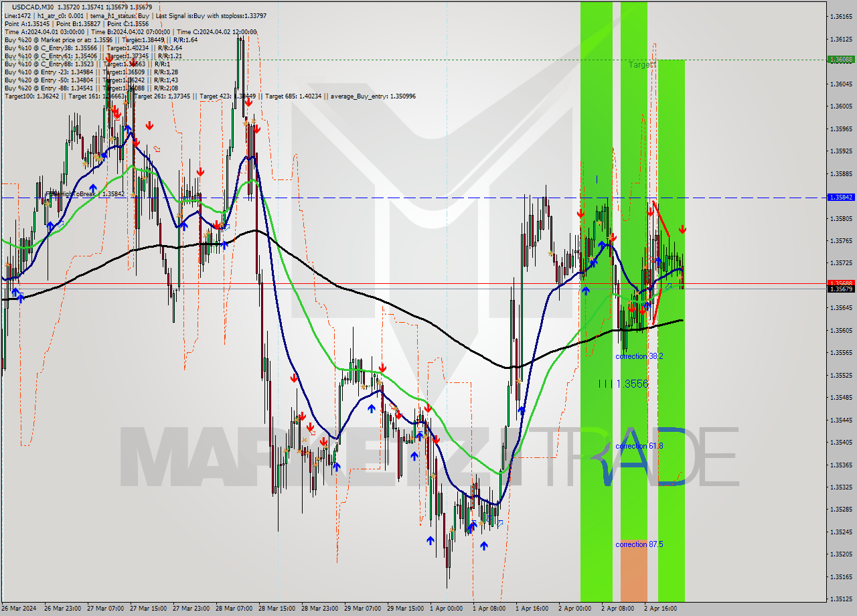Click the '27 Mar 23:00' time axis label
This screenshot has width=857, height=616.
tap(191, 609)
